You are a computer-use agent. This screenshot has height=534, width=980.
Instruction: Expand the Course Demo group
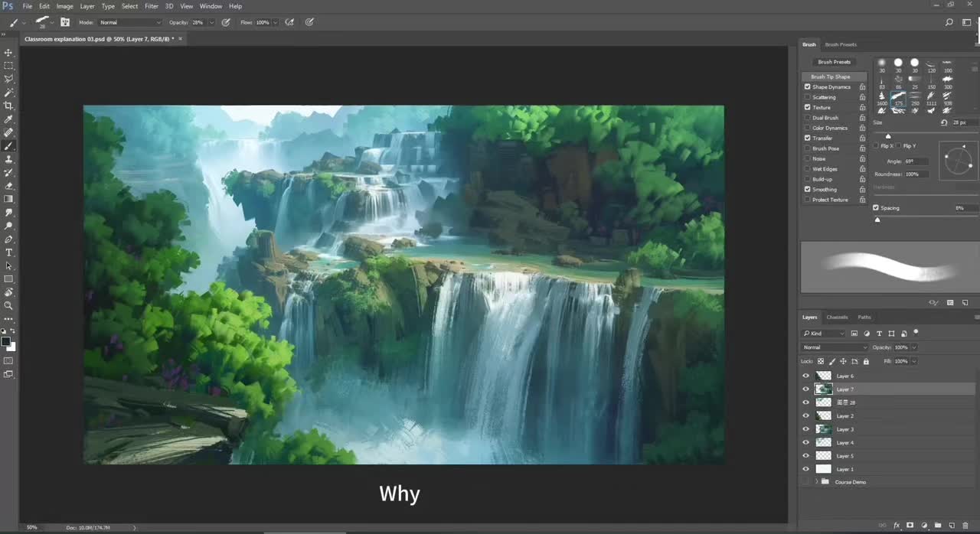[x=817, y=482]
